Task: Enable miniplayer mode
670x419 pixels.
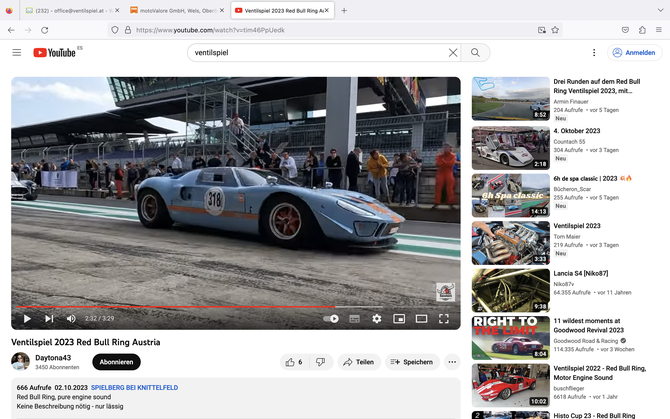Action: tap(399, 319)
